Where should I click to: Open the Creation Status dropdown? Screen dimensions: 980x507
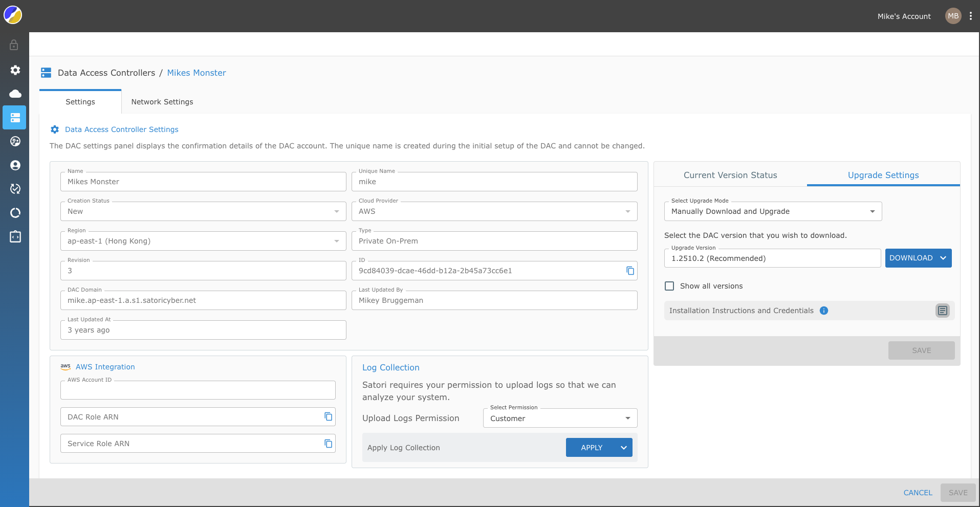(x=203, y=211)
